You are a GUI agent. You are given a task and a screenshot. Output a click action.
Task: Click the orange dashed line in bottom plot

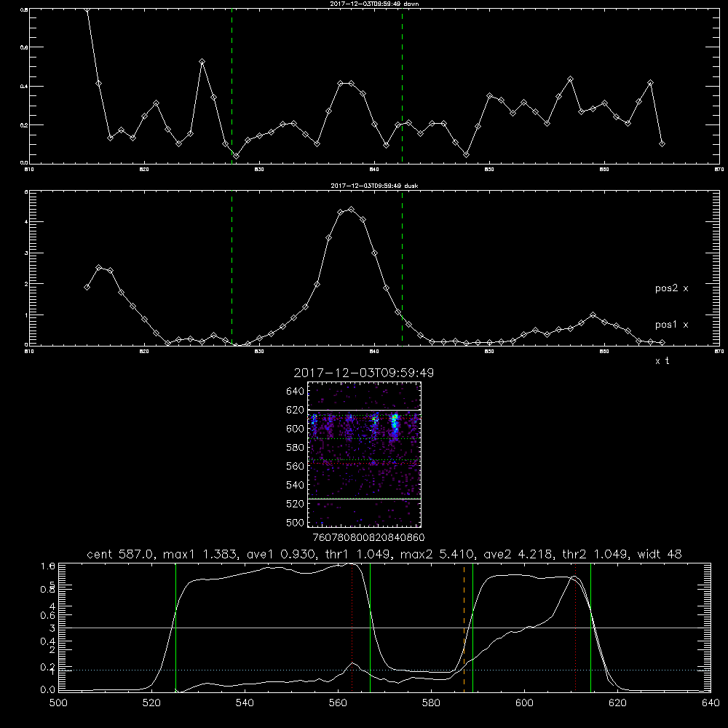(464, 628)
